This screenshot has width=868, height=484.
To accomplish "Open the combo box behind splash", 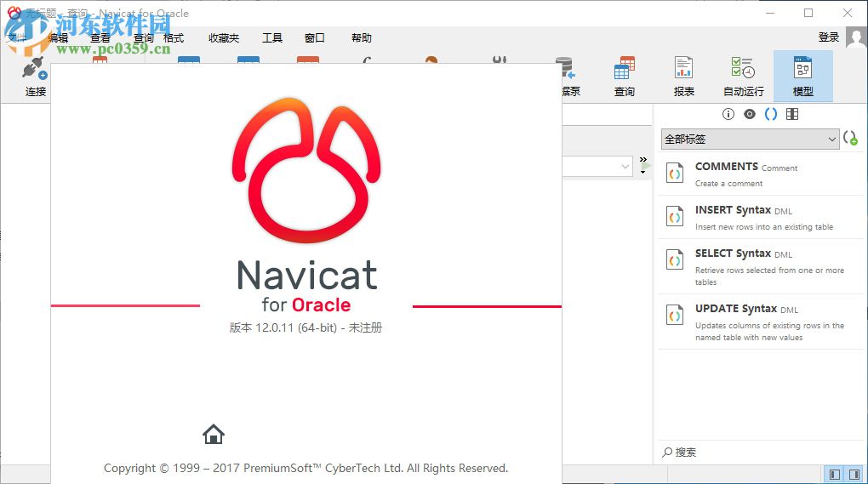I will [597, 166].
